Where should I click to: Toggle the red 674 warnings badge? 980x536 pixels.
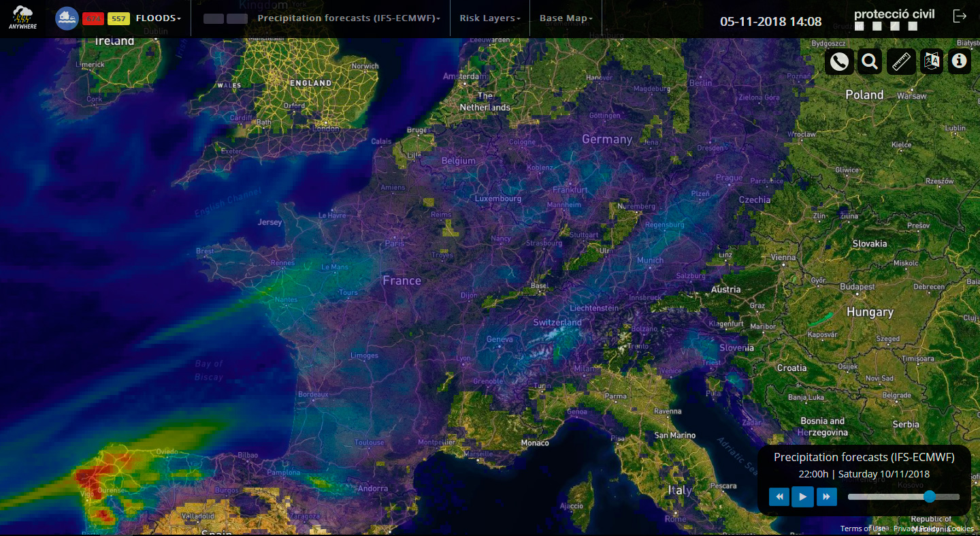(x=93, y=18)
